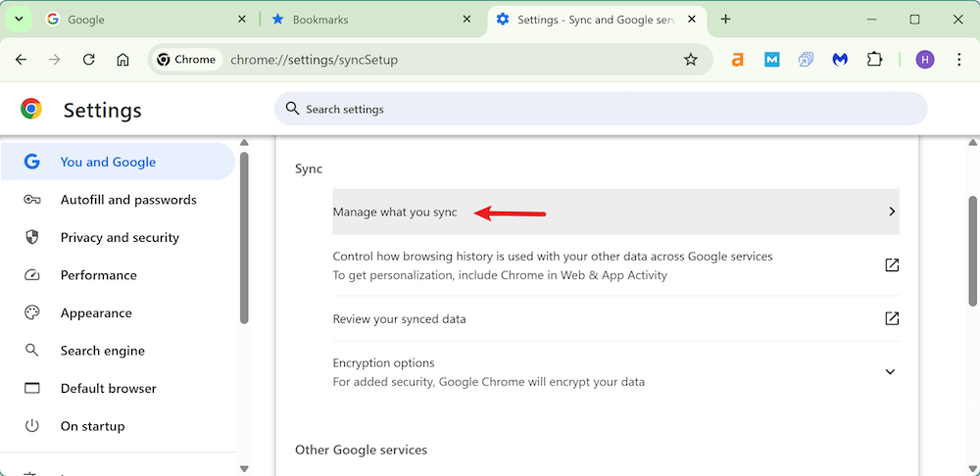Image resolution: width=980 pixels, height=476 pixels.
Task: Open Control how browsing history is used
Action: click(x=615, y=265)
